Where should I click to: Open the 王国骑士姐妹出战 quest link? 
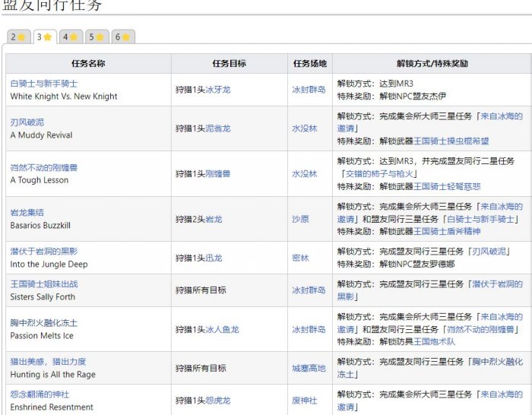[44, 284]
